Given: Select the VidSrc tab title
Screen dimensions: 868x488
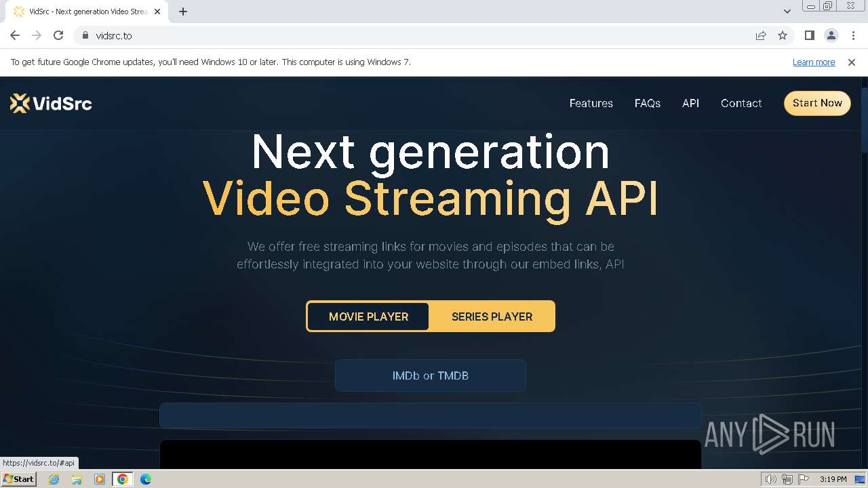Looking at the screenshot, I should [x=88, y=12].
